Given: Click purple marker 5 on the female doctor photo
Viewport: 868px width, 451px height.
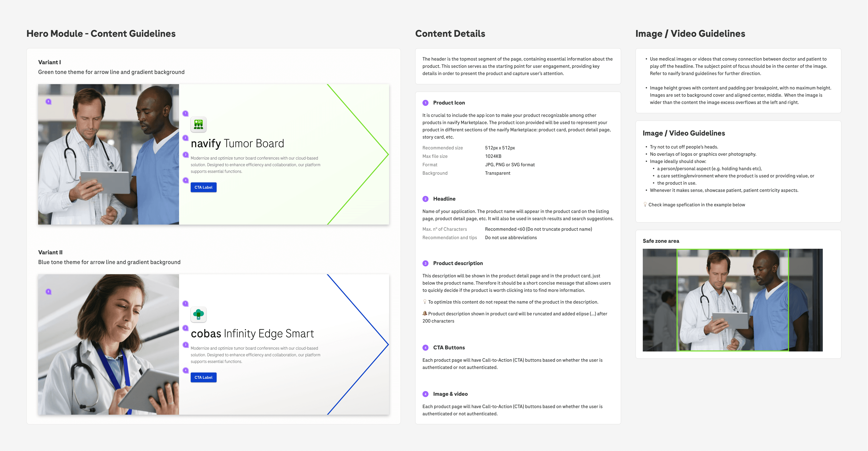Looking at the screenshot, I should point(49,292).
